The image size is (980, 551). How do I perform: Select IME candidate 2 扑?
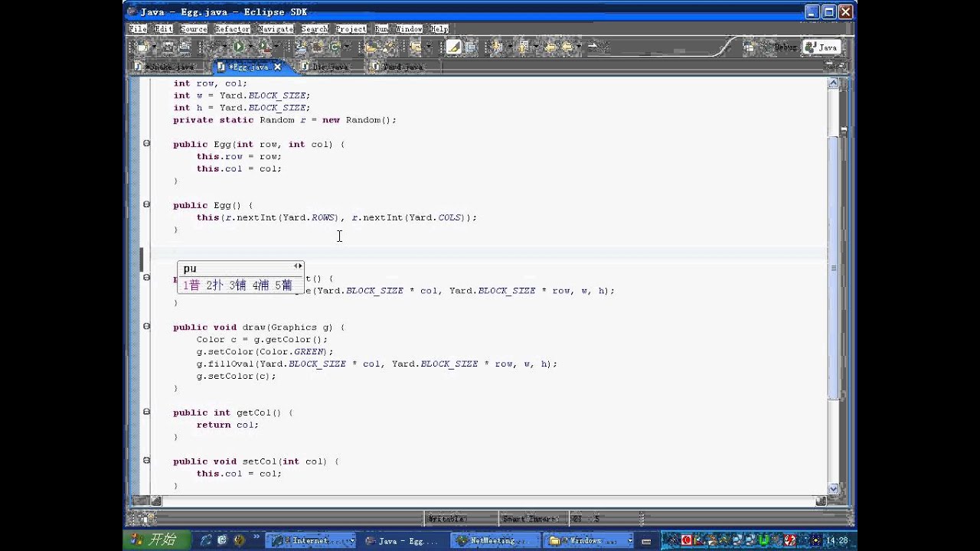tap(215, 285)
